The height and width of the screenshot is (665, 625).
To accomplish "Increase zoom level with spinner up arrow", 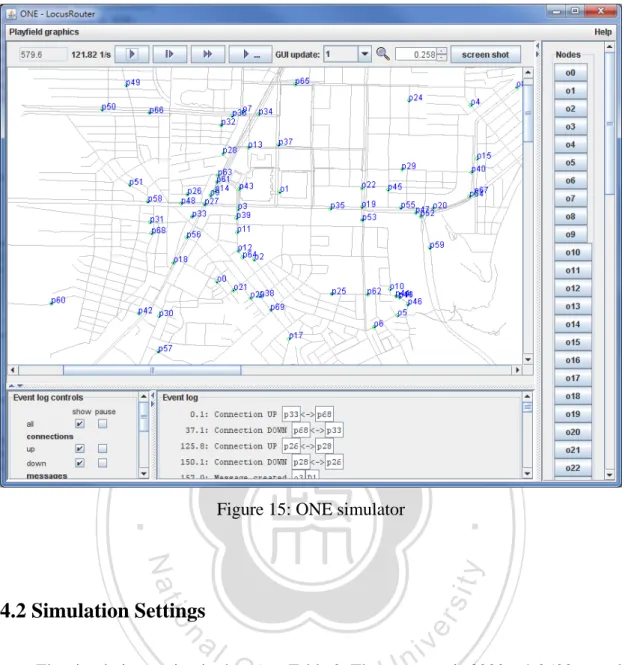I will 442,51.
